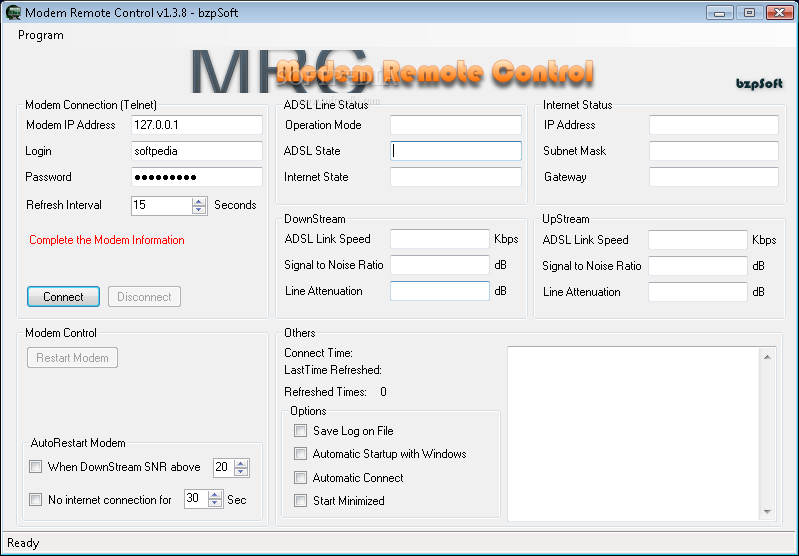Decrease DownStream SNR threshold value
This screenshot has width=799, height=556.
(242, 471)
